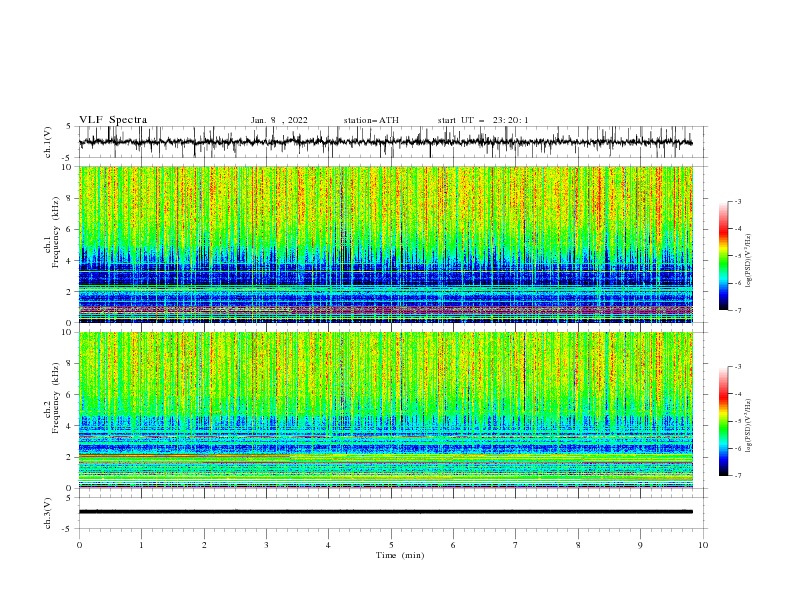Click the date text "Jan. 8, 2022"
This screenshot has width=792, height=612.
tap(279, 120)
